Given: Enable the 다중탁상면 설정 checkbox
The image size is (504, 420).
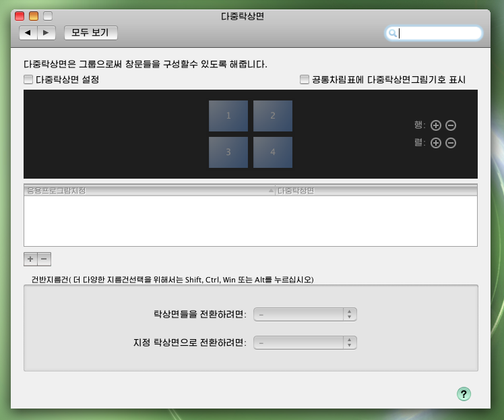Looking at the screenshot, I should pyautogui.click(x=28, y=80).
